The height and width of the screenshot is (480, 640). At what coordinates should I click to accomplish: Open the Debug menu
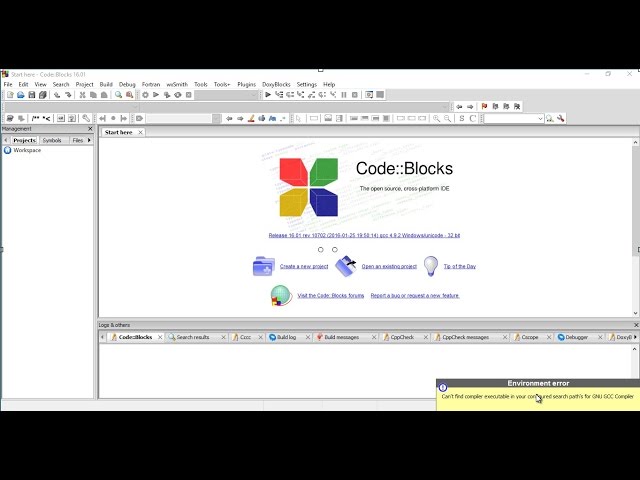point(127,84)
